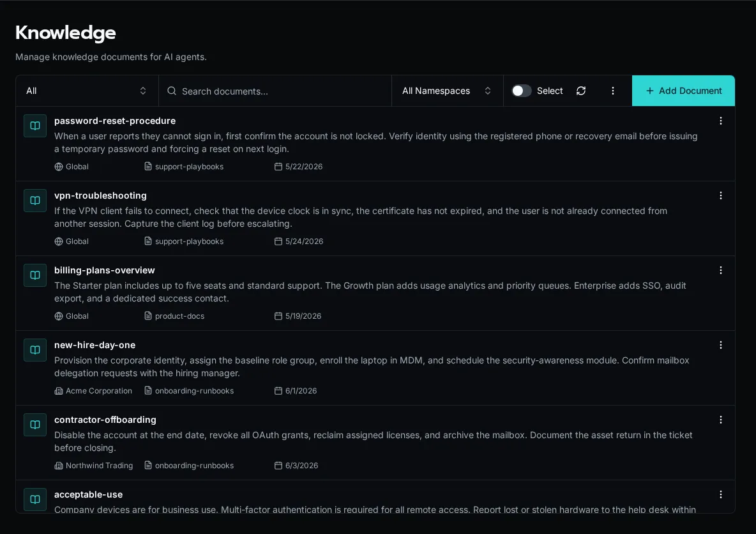Screen dimensions: 756x534
Task: Click the 5/24/2026 date
Action: 304,241
